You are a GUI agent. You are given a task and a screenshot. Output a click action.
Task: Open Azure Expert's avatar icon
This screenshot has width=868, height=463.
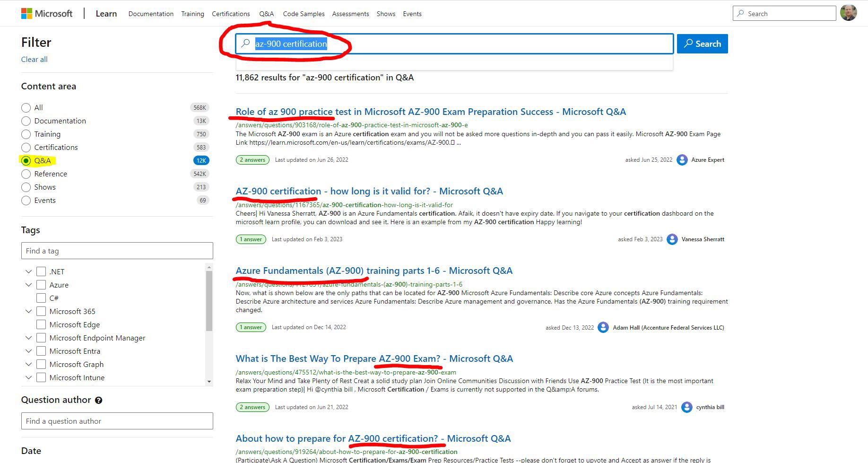[682, 160]
